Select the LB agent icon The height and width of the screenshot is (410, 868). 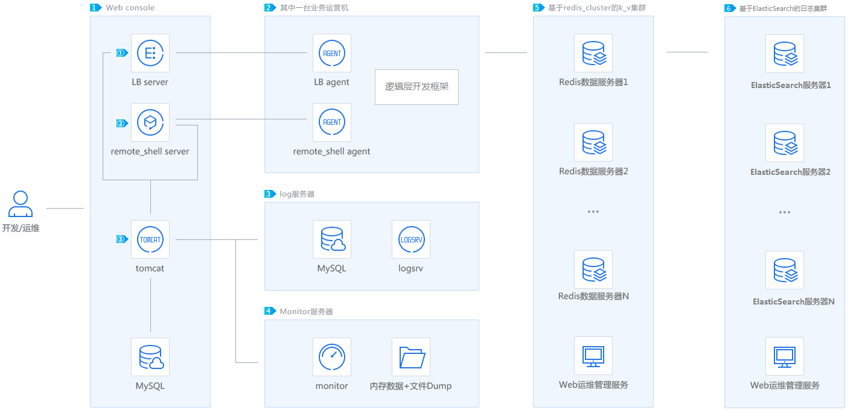[x=331, y=53]
